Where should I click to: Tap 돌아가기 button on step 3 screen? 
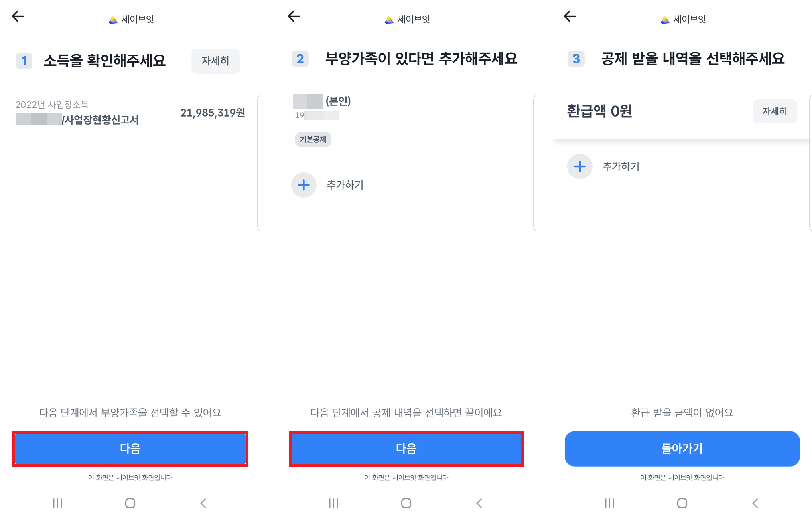[682, 449]
